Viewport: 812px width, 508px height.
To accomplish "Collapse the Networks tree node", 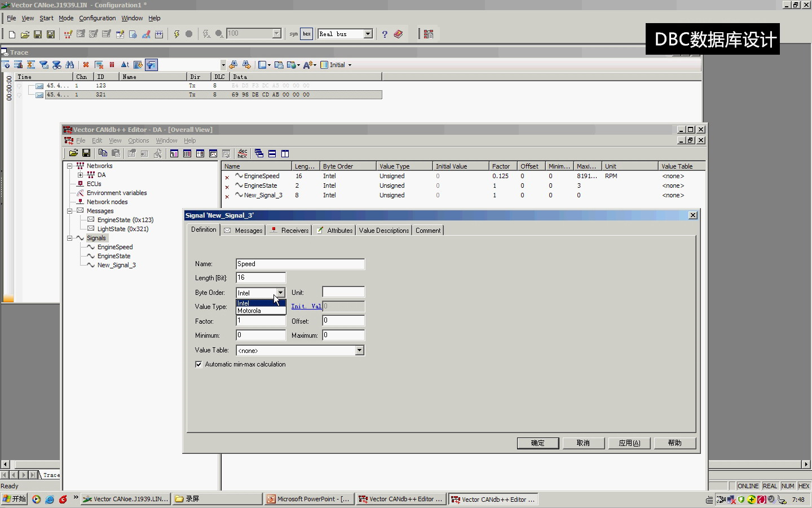I will (70, 166).
